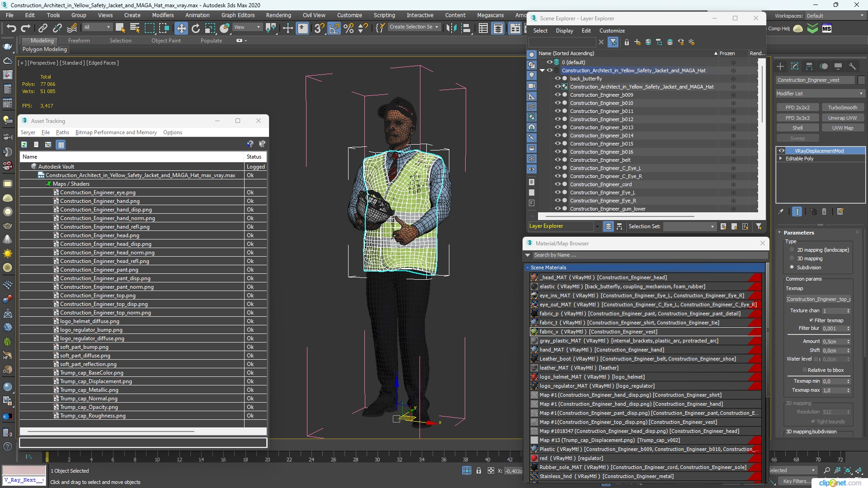Select the Link tool

click(42, 28)
